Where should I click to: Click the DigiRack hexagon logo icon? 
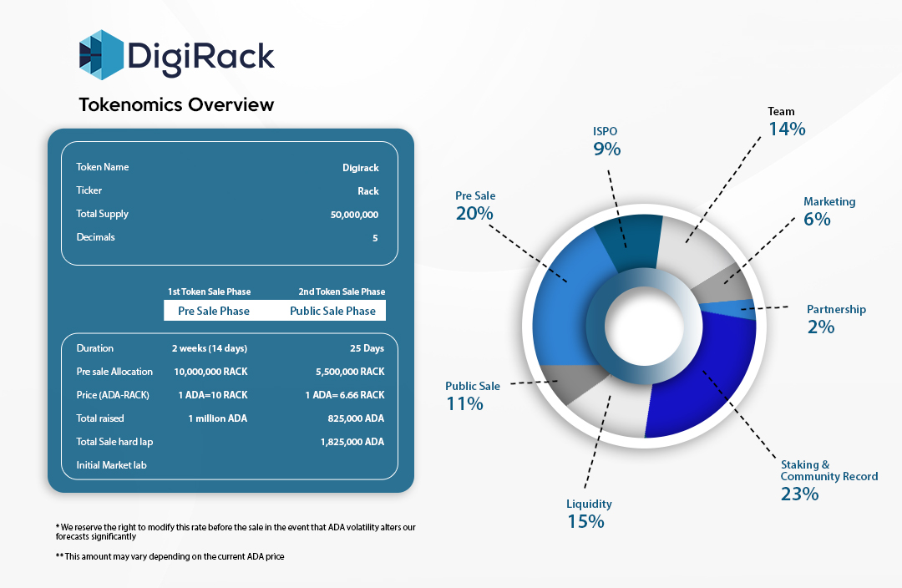pyautogui.click(x=101, y=55)
